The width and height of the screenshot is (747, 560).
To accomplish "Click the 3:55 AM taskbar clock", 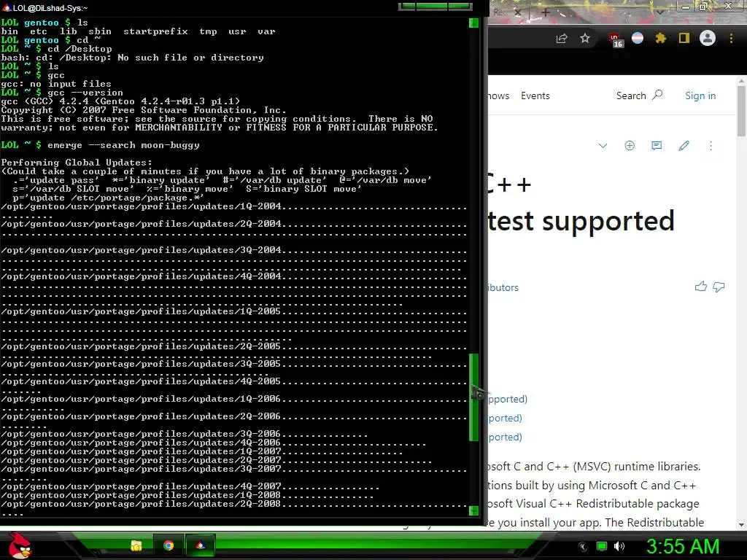I will pos(683,547).
